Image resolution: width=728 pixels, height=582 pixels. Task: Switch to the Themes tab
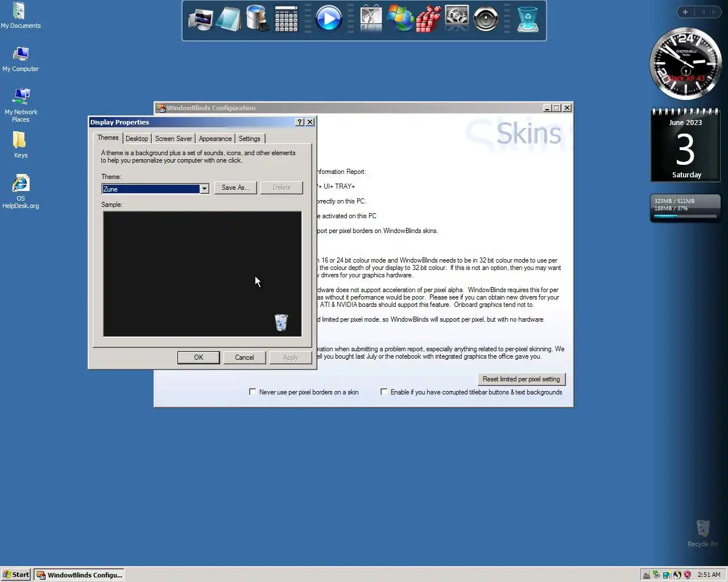(107, 138)
